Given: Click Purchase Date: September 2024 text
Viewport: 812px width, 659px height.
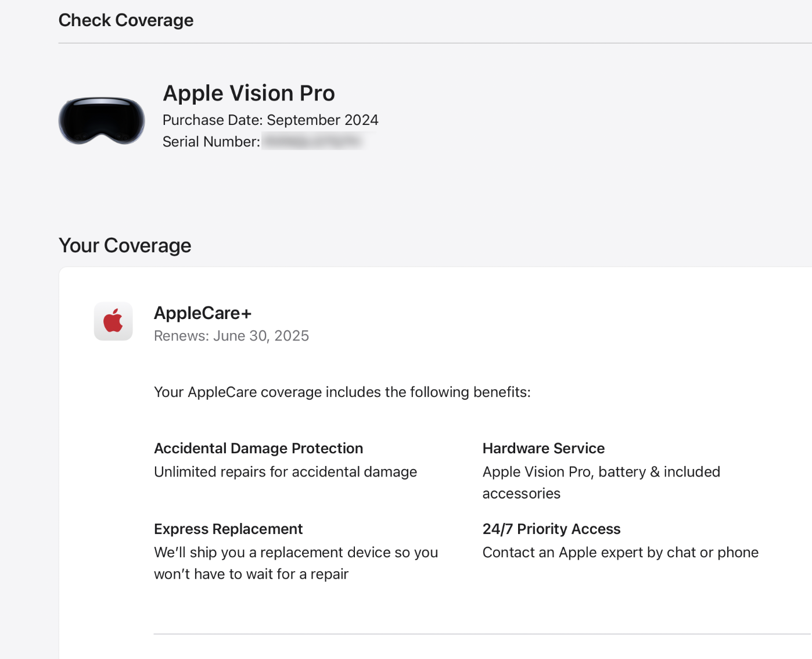Looking at the screenshot, I should (270, 120).
